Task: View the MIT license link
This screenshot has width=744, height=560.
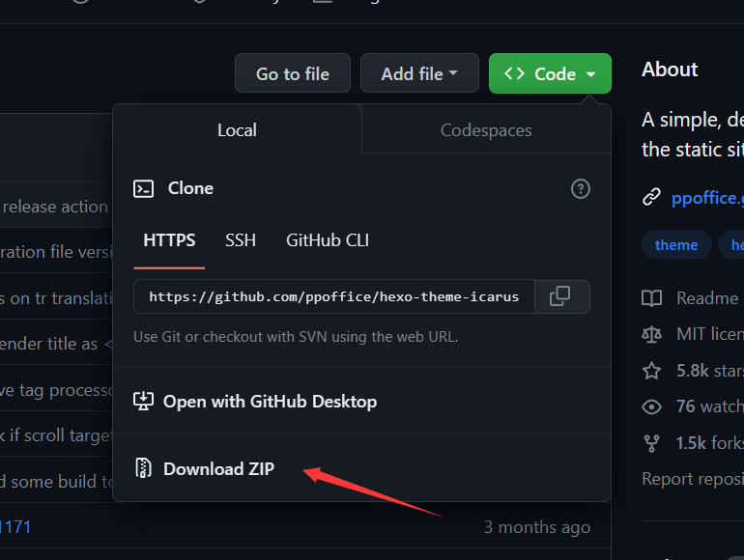Action: (710, 334)
